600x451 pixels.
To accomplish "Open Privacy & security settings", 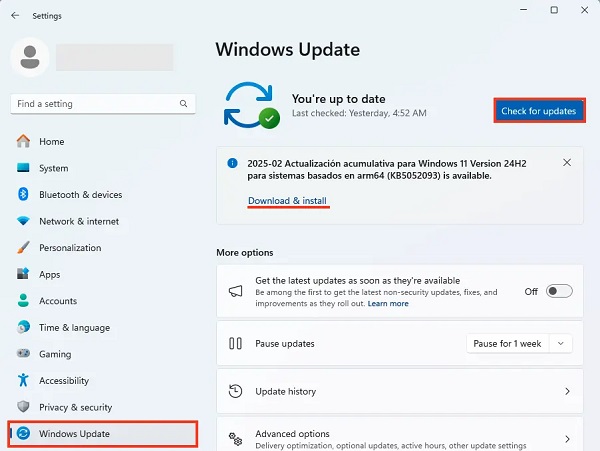I will tap(103, 407).
